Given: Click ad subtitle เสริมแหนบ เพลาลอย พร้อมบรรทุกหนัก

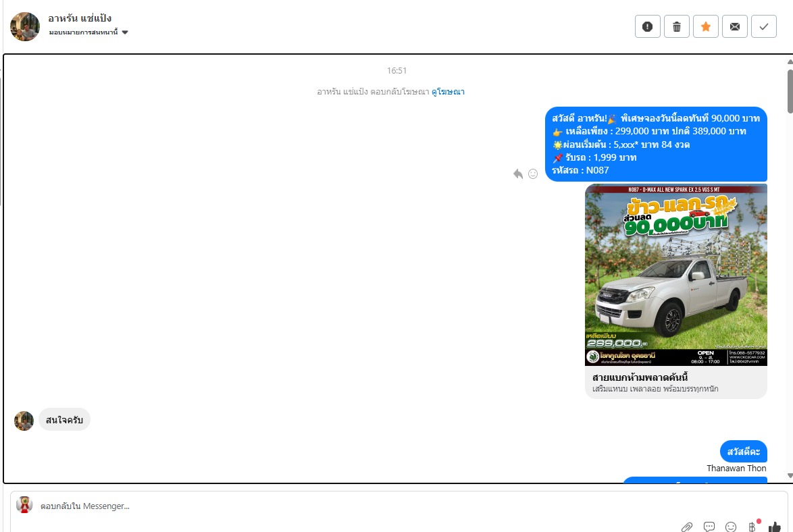Looking at the screenshot, I should [x=655, y=389].
